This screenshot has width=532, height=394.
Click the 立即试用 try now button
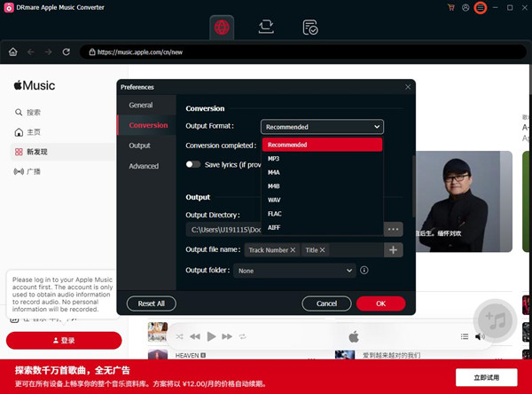[486, 377]
